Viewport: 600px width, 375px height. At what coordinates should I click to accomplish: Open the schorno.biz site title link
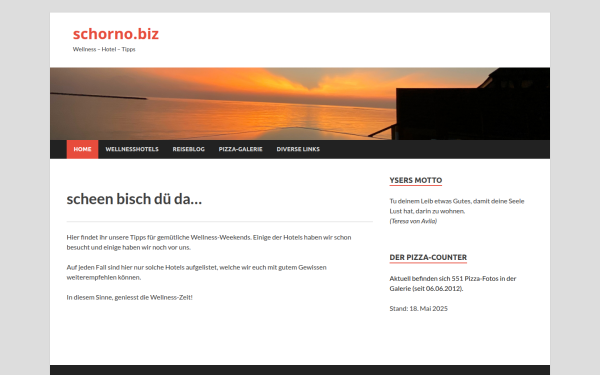pyautogui.click(x=116, y=34)
